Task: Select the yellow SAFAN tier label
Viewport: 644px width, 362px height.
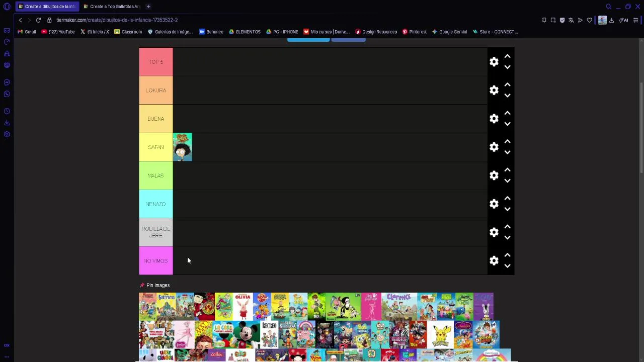Action: point(156,147)
